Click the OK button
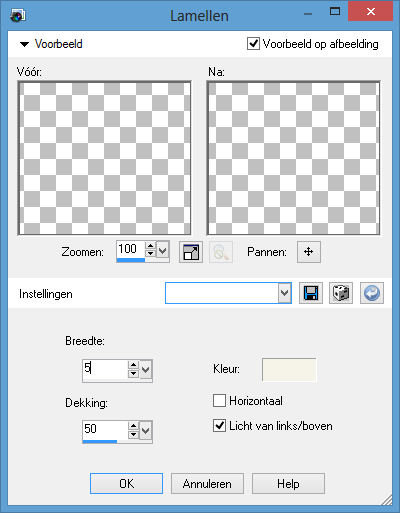Image resolution: width=400 pixels, height=513 pixels. (x=126, y=483)
